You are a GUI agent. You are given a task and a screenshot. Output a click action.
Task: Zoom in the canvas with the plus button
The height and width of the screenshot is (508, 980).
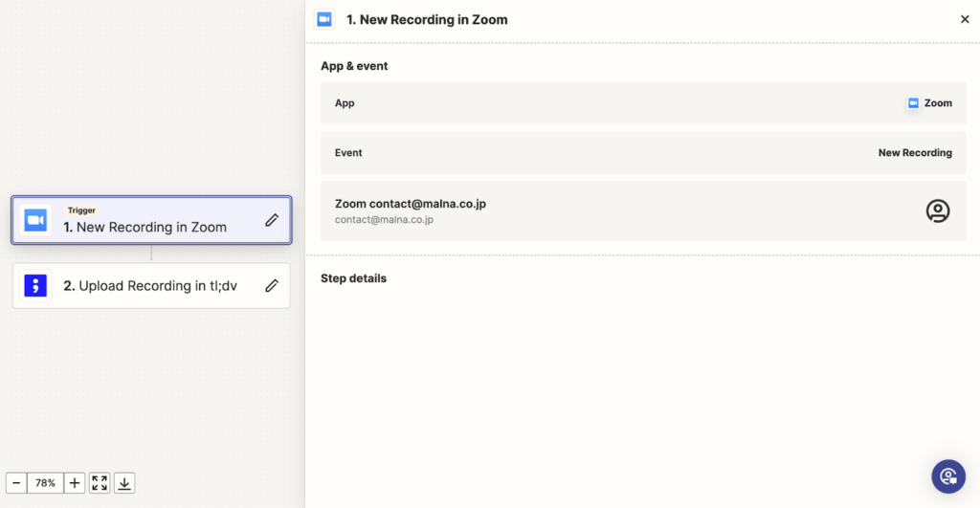pos(75,483)
